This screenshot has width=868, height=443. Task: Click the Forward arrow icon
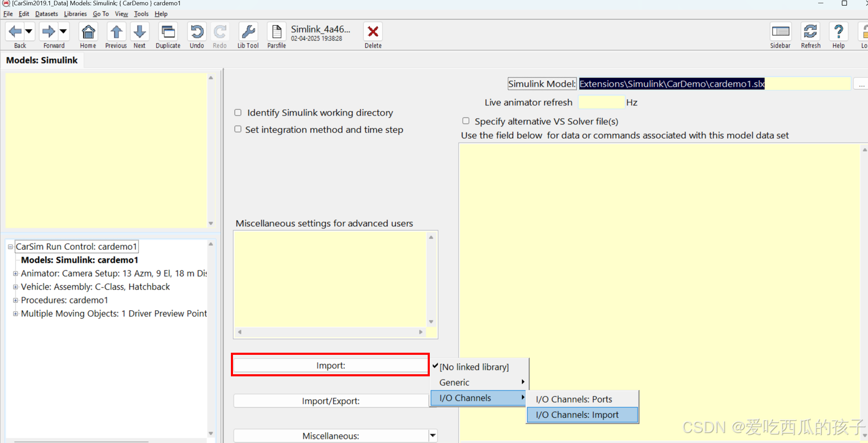coord(49,31)
